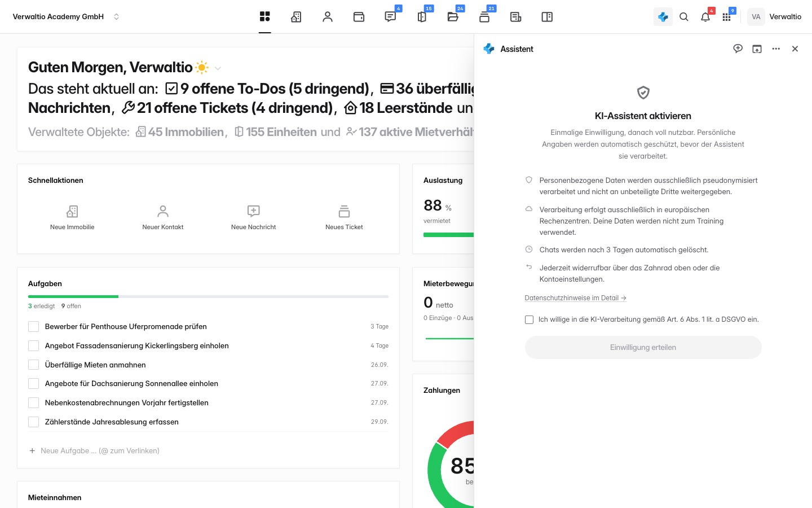Check off 'Bewerber für Penthouse Uferpromenade prüfen'

[34, 327]
